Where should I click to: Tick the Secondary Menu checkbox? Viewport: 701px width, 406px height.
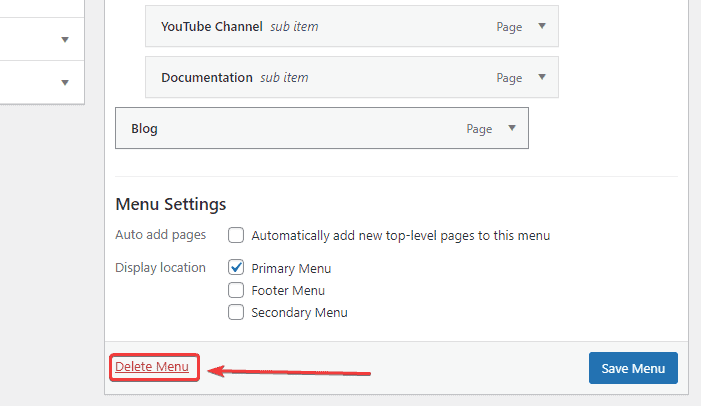coord(236,312)
